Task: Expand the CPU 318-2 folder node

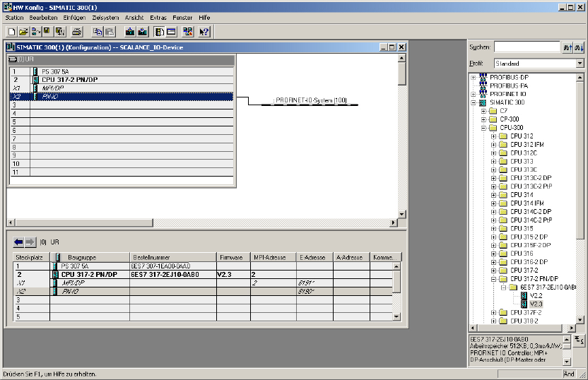Action: (493, 321)
